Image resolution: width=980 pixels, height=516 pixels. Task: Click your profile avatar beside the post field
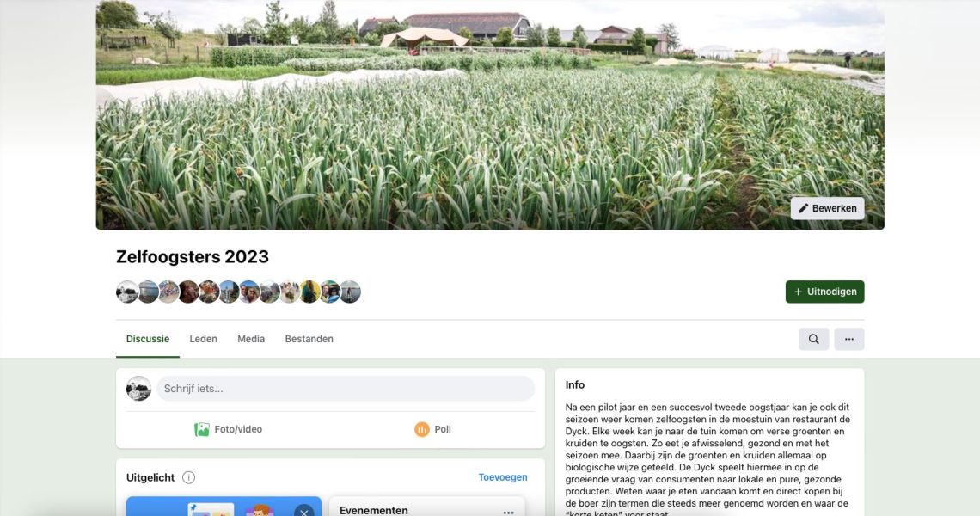(x=138, y=389)
